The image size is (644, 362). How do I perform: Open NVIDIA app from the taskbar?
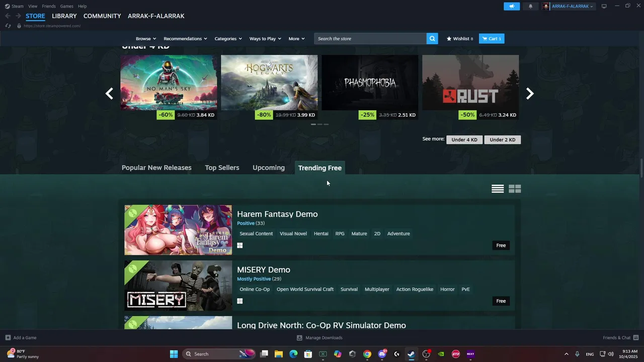tap(441, 354)
